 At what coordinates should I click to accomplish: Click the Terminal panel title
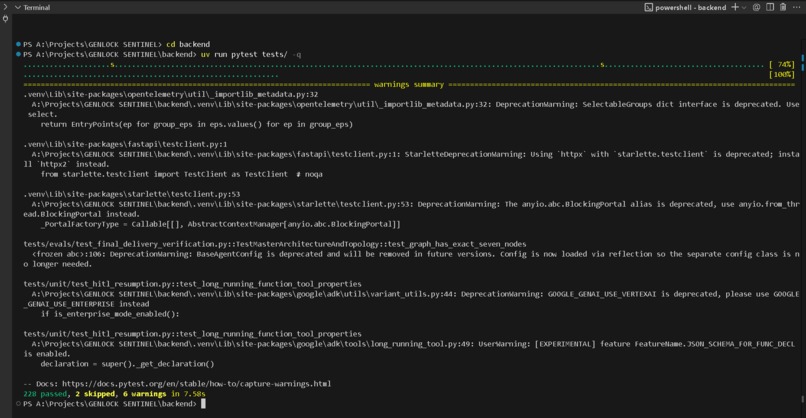pos(36,8)
